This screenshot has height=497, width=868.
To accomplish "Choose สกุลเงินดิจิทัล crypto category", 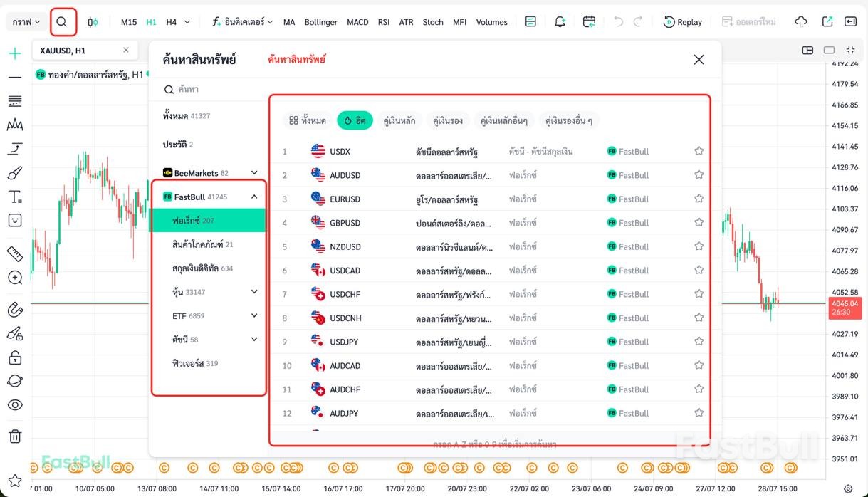I will coord(208,268).
